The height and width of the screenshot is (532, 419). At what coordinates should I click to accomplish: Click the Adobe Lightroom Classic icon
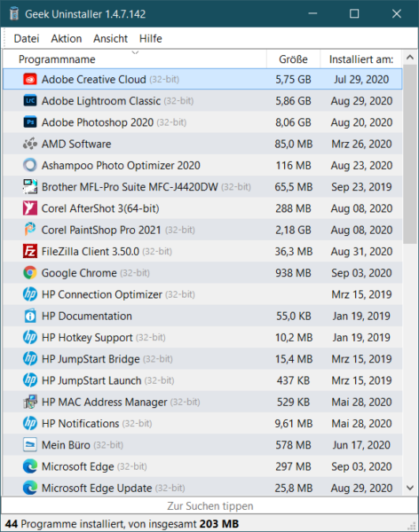click(x=30, y=101)
